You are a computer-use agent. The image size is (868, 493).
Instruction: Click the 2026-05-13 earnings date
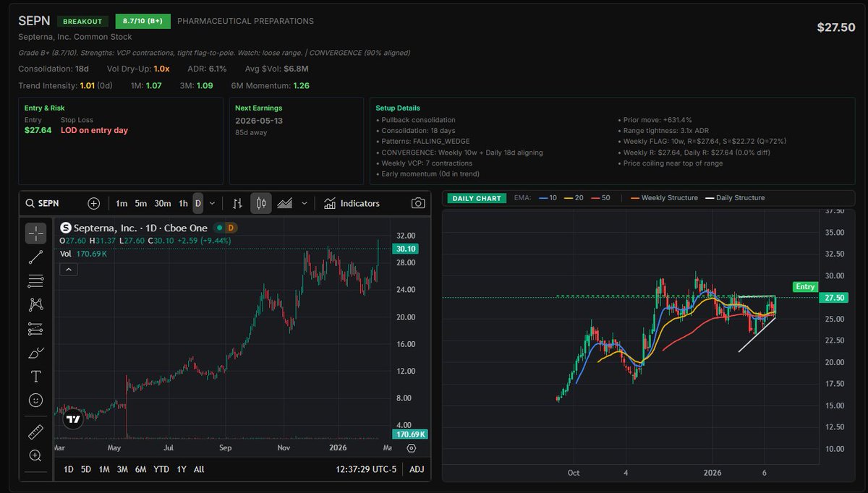point(258,121)
